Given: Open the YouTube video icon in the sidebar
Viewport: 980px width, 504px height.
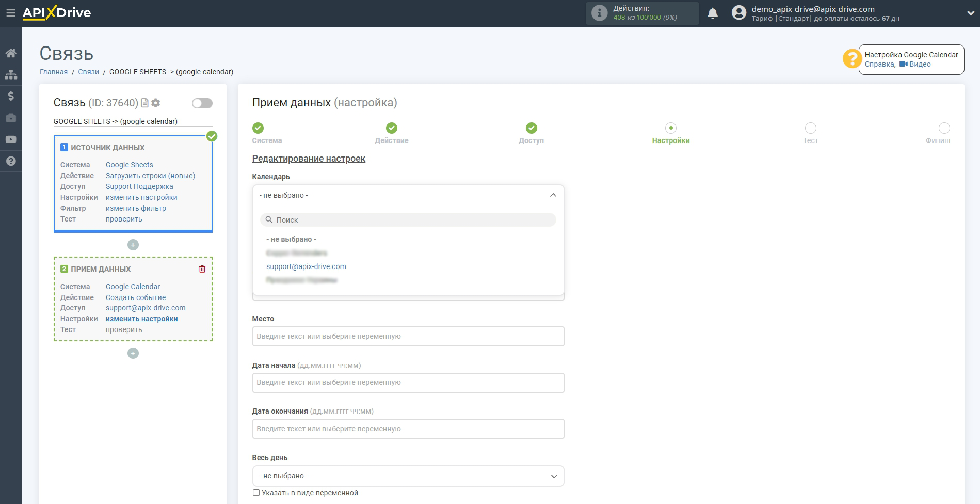Looking at the screenshot, I should [x=11, y=139].
